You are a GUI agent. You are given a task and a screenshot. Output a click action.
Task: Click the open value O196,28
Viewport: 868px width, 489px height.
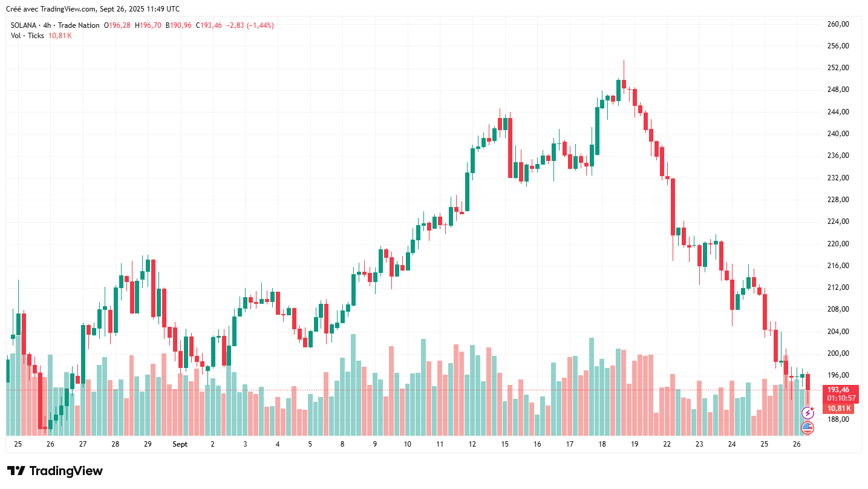pyautogui.click(x=117, y=25)
